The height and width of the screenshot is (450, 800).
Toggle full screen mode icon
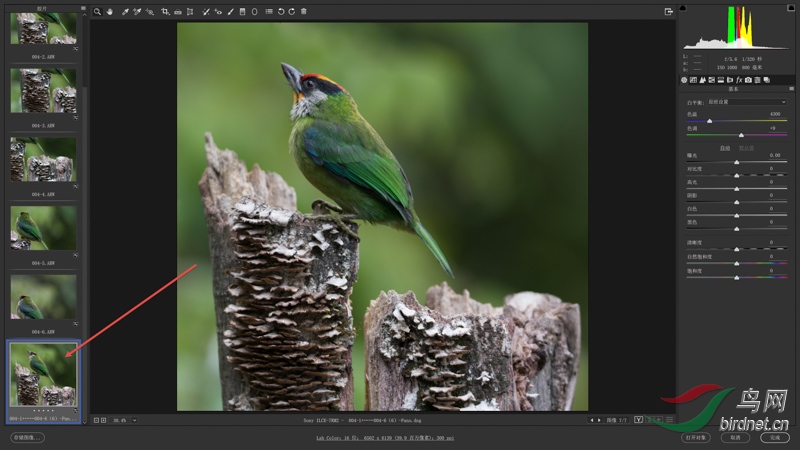668,11
